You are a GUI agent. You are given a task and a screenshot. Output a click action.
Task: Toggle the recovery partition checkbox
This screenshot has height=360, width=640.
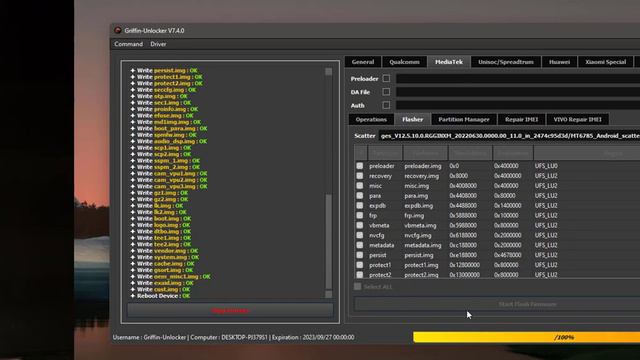(x=360, y=176)
